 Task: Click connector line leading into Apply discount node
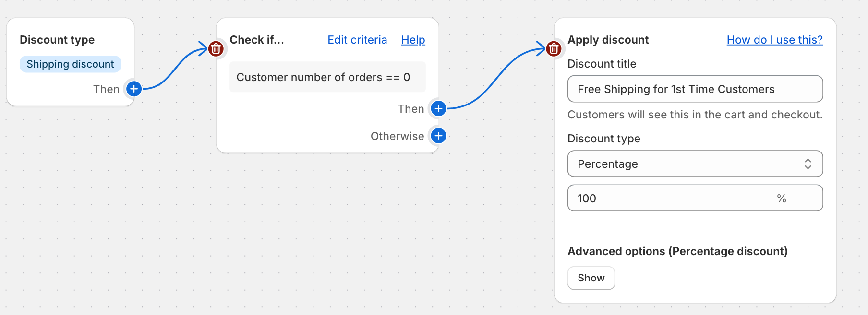[494, 79]
